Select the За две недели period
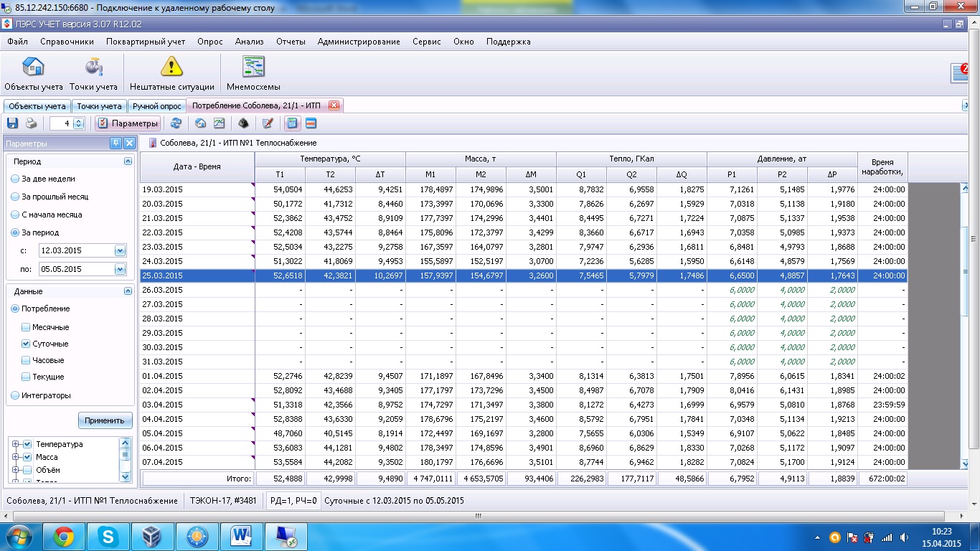 42,179
